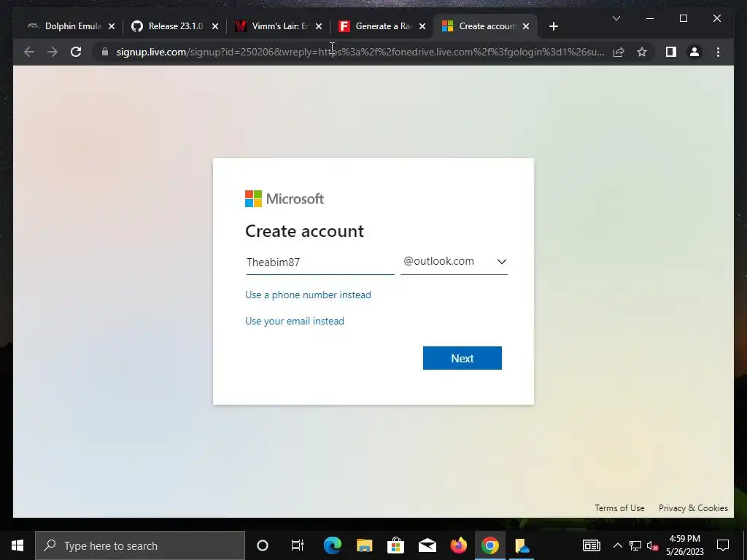Click Use a phone number instead
Screen dimensions: 747x560
click(x=308, y=295)
